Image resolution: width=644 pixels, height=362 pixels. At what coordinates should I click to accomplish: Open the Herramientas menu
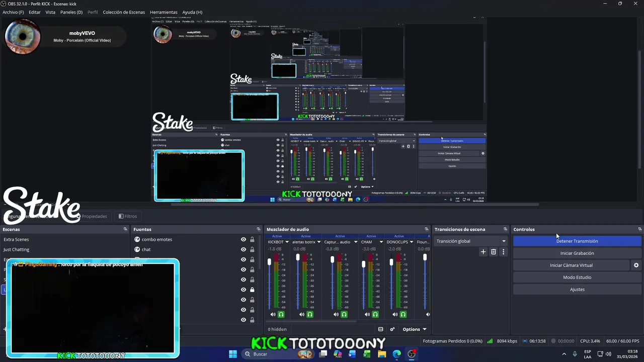(164, 12)
